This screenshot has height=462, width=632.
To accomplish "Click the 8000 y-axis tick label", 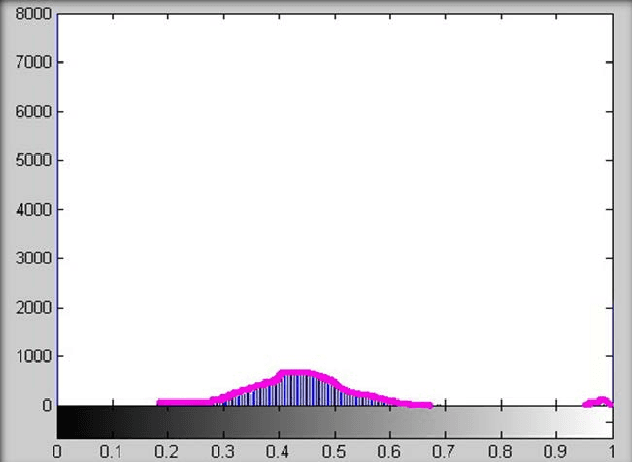I will (x=31, y=13).
